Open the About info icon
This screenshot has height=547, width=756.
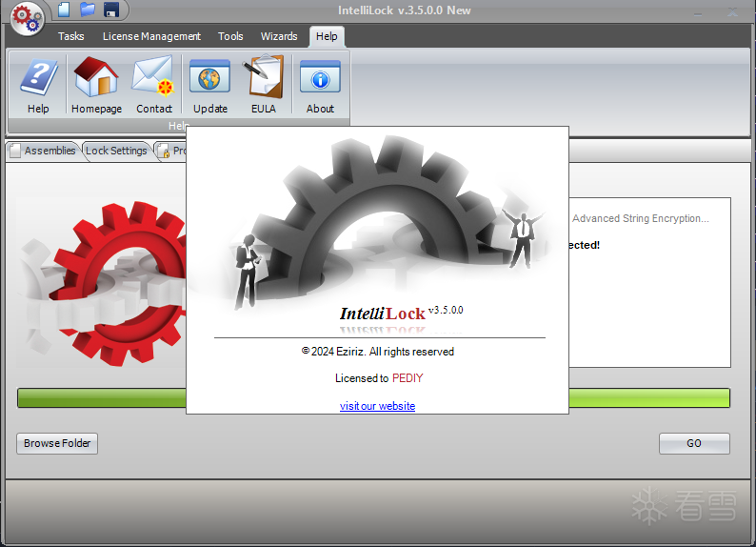(x=320, y=85)
